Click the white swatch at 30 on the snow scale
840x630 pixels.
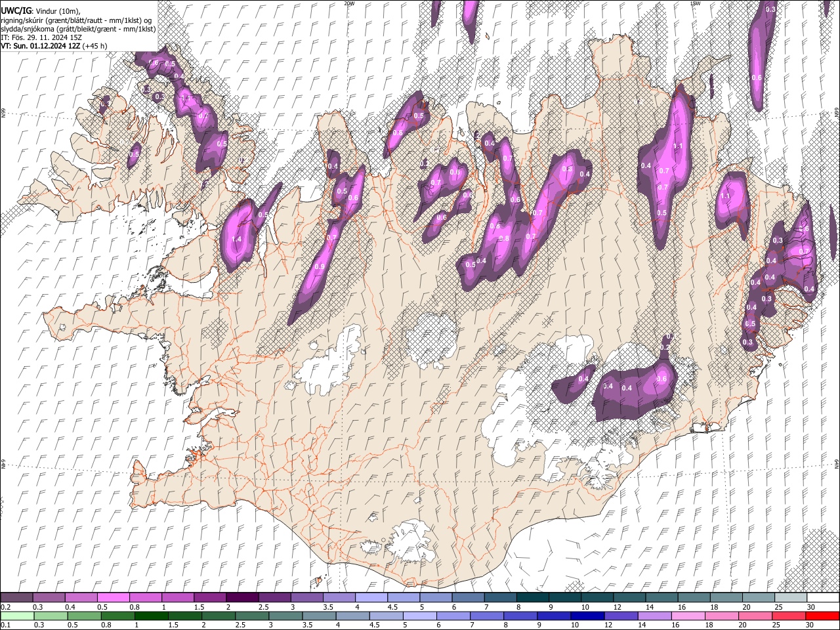click(822, 598)
